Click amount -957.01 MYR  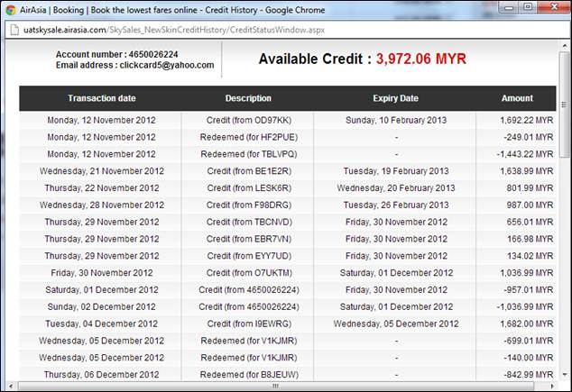[x=529, y=290]
